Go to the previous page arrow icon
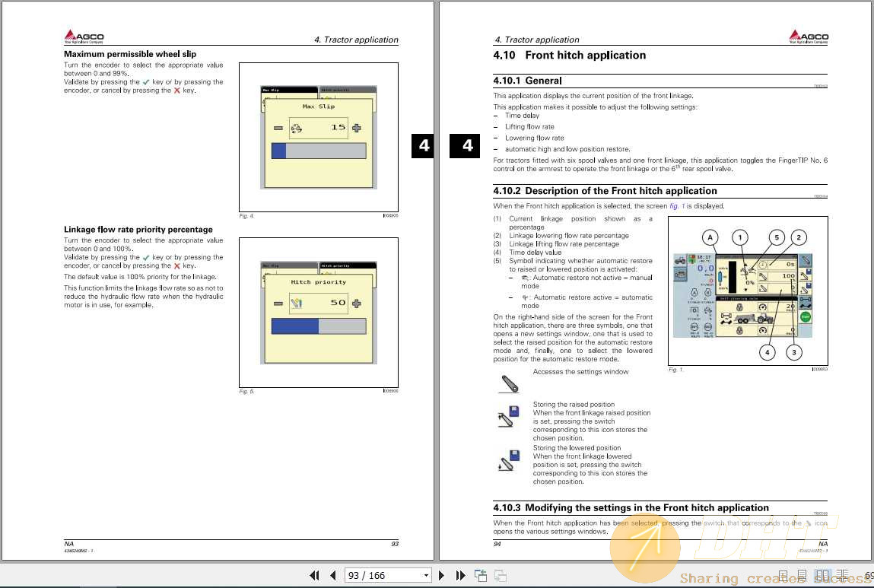The image size is (874, 588). pyautogui.click(x=332, y=575)
